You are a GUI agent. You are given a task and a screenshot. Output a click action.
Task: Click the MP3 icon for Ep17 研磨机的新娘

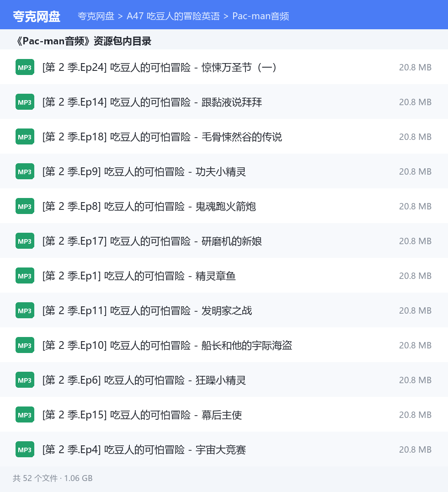pos(25,241)
